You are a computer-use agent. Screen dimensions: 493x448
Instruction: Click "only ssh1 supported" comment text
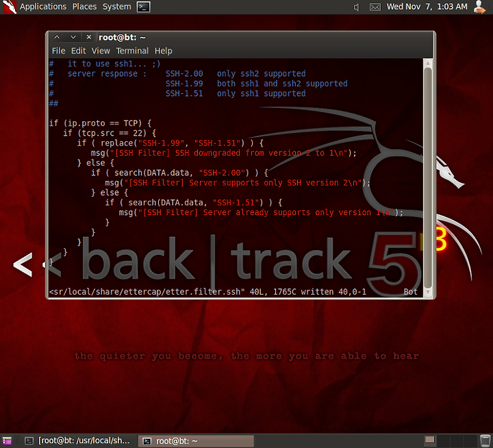click(261, 93)
